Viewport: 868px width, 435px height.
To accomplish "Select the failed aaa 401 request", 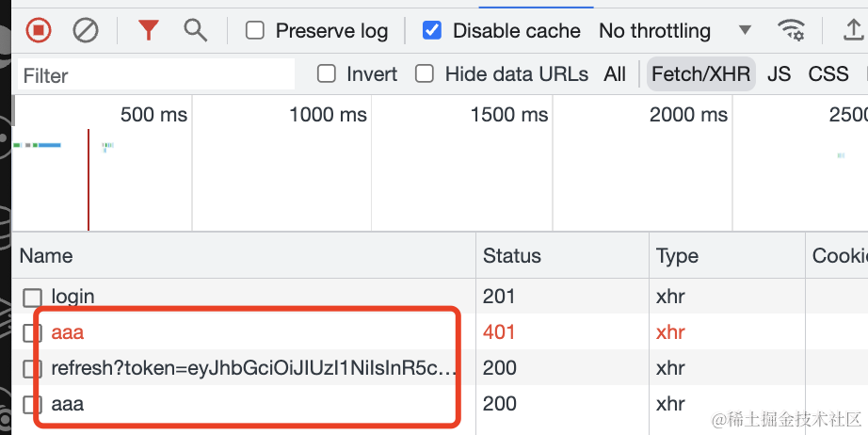I will pos(68,332).
